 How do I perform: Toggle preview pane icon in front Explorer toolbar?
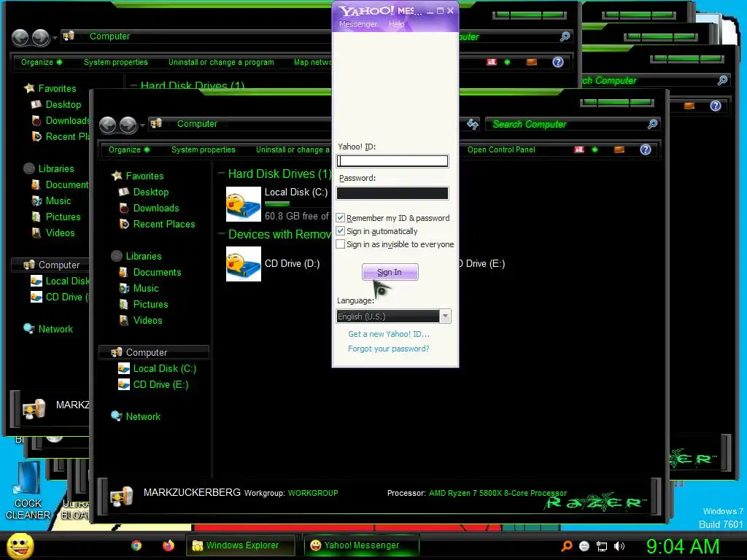[619, 149]
